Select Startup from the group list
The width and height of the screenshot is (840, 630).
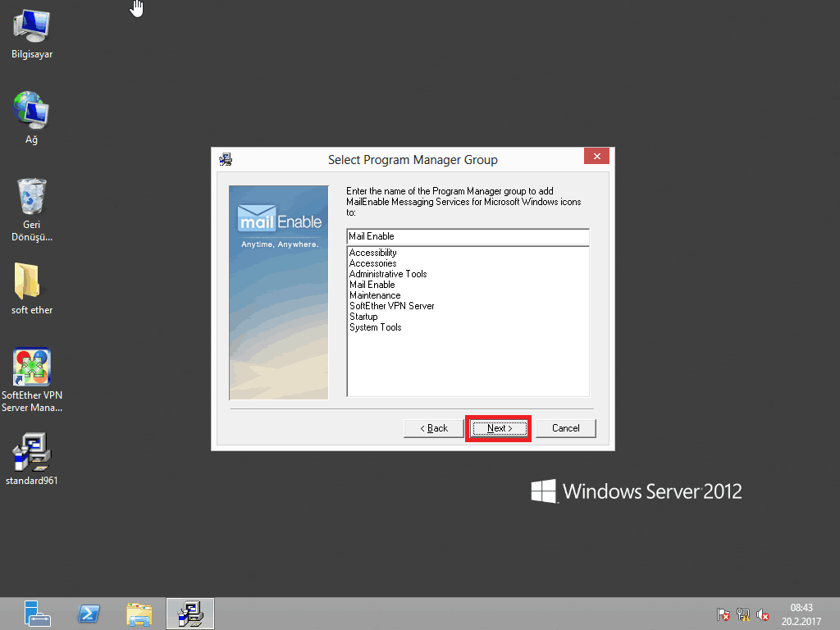pyautogui.click(x=363, y=317)
